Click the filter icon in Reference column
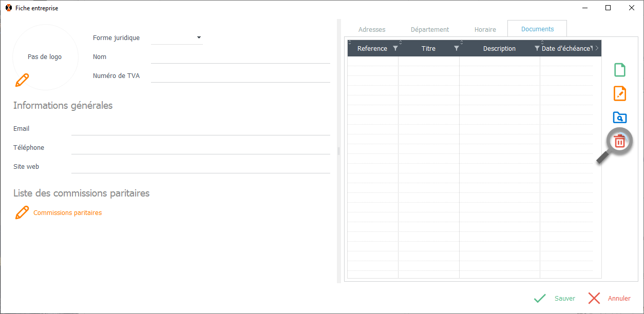 395,49
